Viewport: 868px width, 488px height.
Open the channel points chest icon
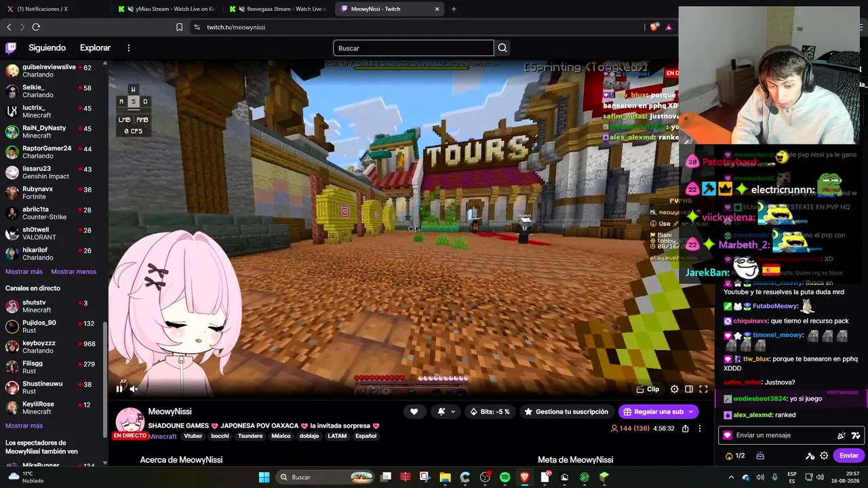tap(760, 455)
